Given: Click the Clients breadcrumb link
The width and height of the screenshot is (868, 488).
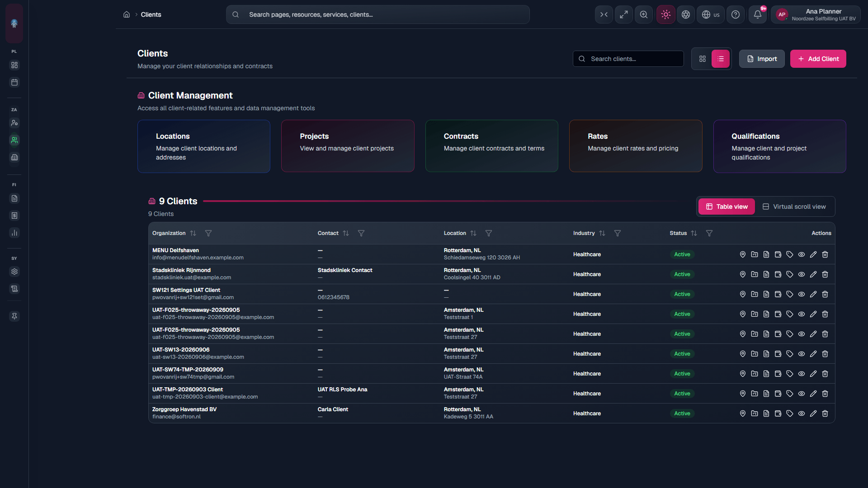Looking at the screenshot, I should [x=151, y=14].
